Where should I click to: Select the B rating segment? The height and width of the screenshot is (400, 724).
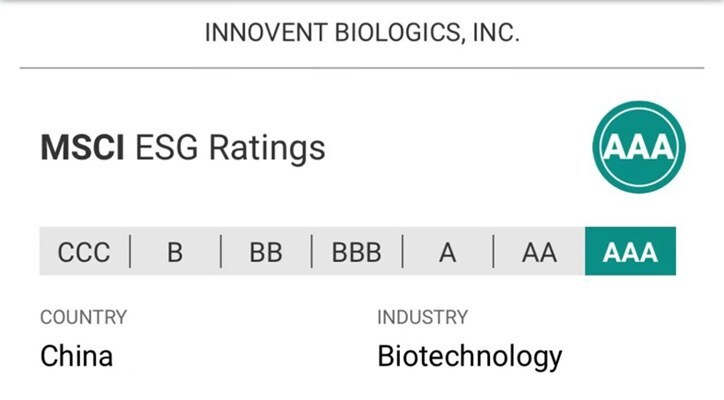pos(175,252)
